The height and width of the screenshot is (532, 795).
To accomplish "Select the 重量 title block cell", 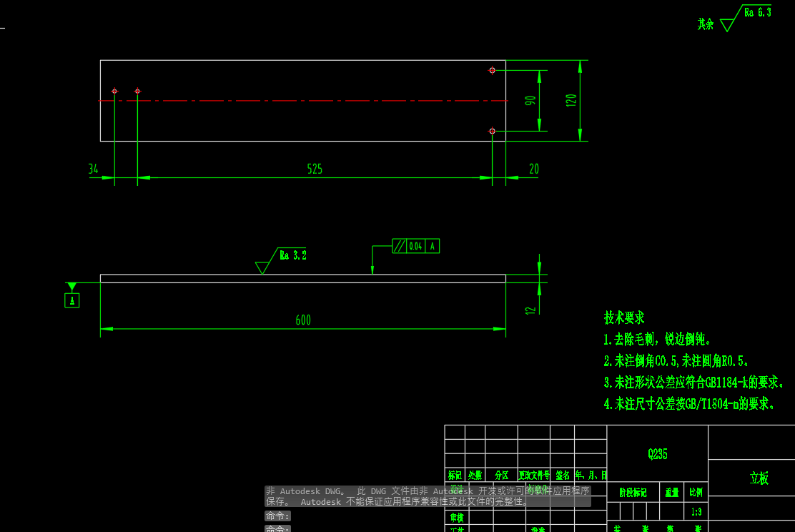I will click(x=672, y=493).
